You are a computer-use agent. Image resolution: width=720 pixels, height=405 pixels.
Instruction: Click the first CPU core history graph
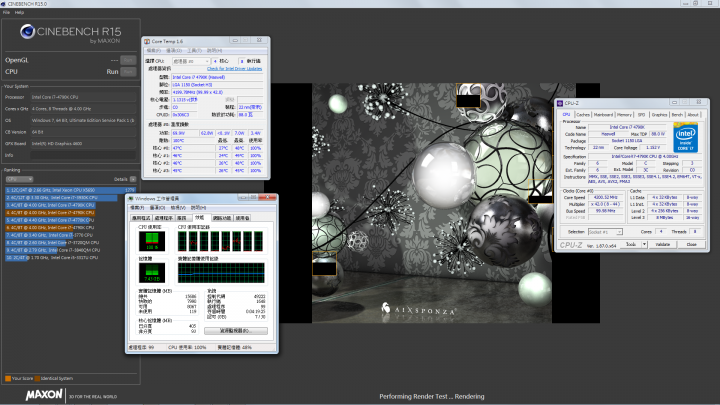pos(182,242)
